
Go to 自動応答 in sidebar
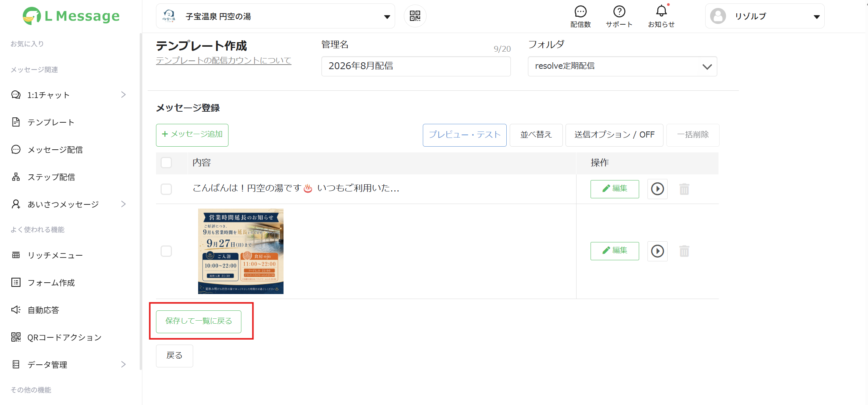point(43,310)
